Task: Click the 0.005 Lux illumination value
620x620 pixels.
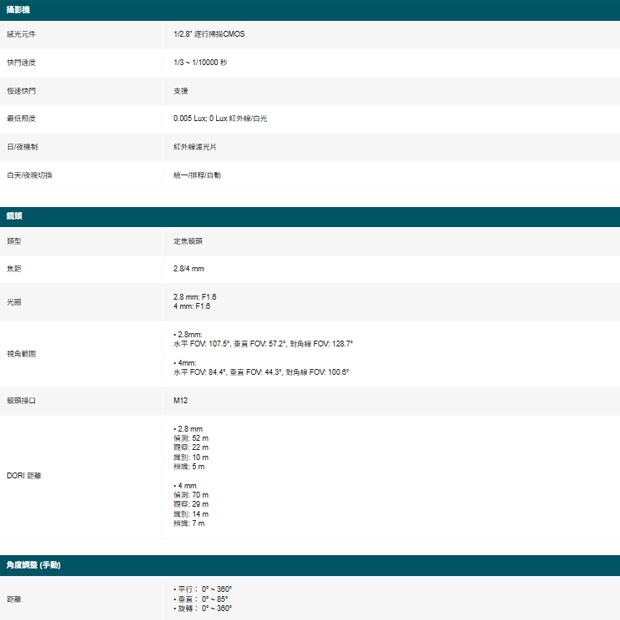Action: coord(220,119)
